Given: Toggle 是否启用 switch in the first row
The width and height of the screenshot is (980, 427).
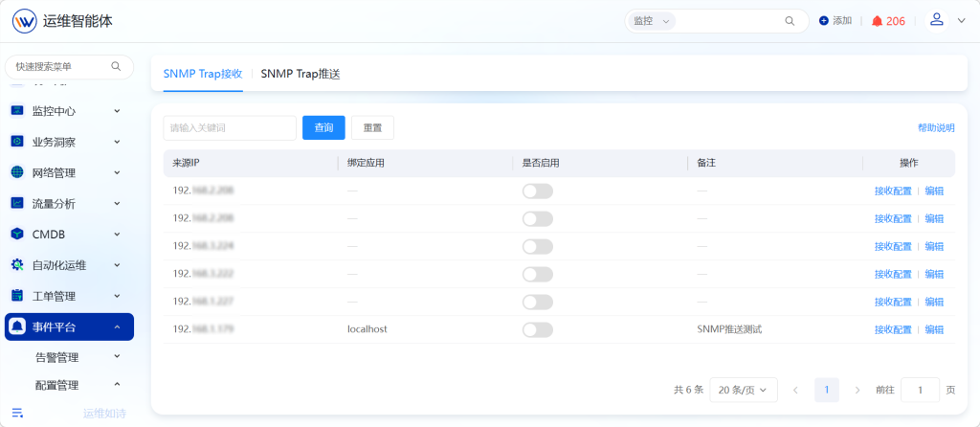Looking at the screenshot, I should tap(538, 191).
